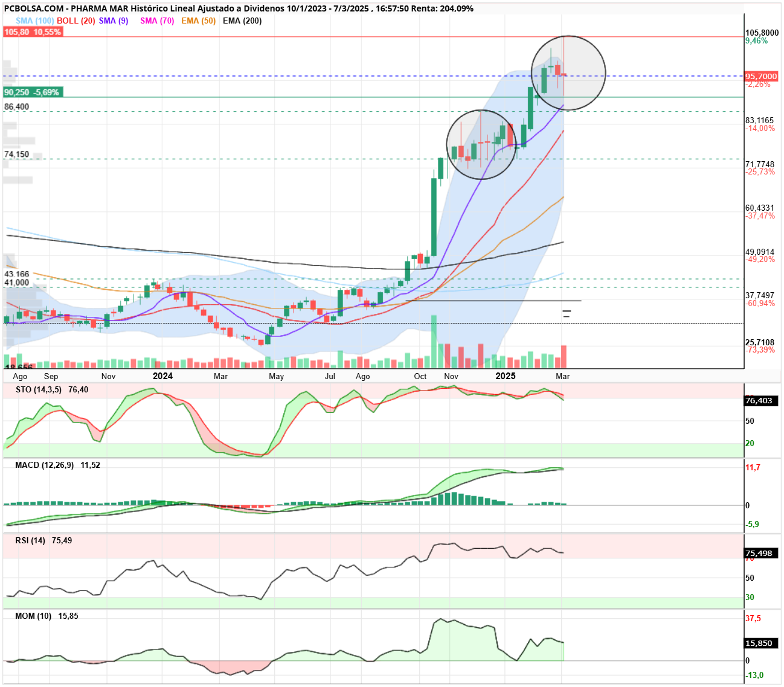Screen dimensions: 784x687
Task: Select the 11,7 MACD scale value
Action: click(x=753, y=468)
